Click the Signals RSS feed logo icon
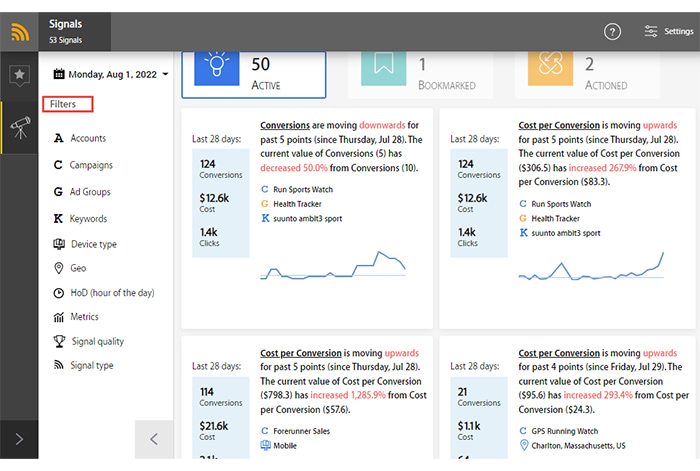The height and width of the screenshot is (471, 700). click(x=19, y=32)
